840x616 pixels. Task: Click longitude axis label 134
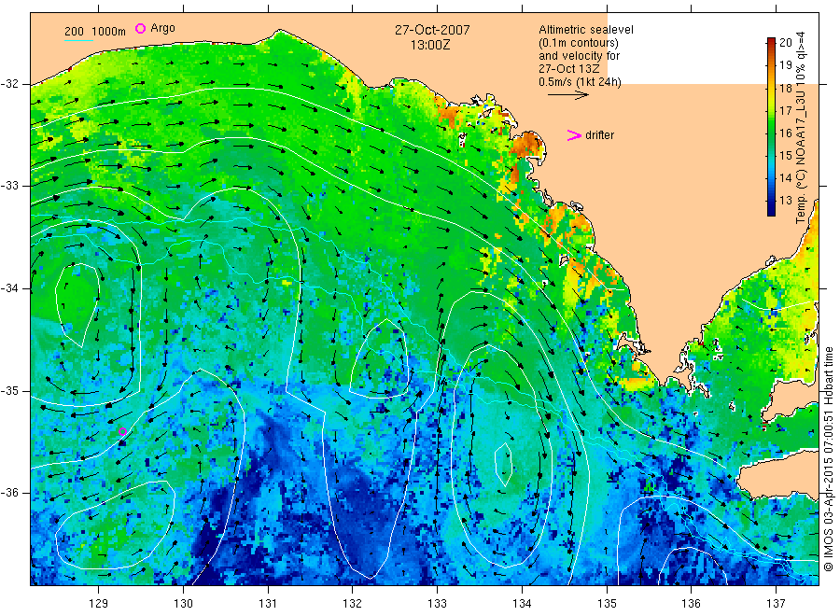pyautogui.click(x=522, y=604)
